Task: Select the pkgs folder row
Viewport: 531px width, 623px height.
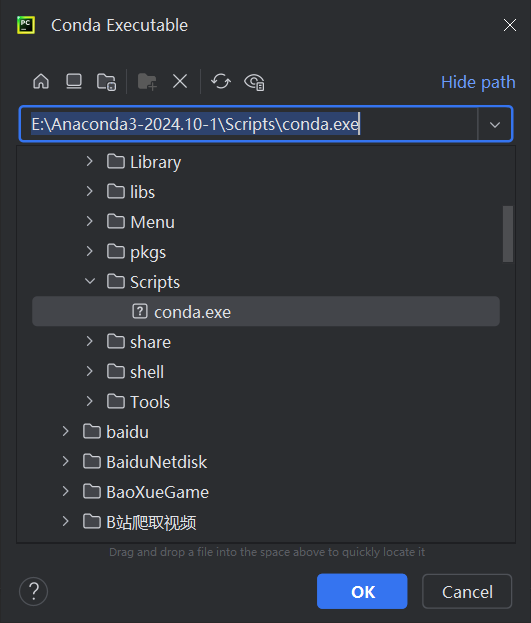Action: 266,252
